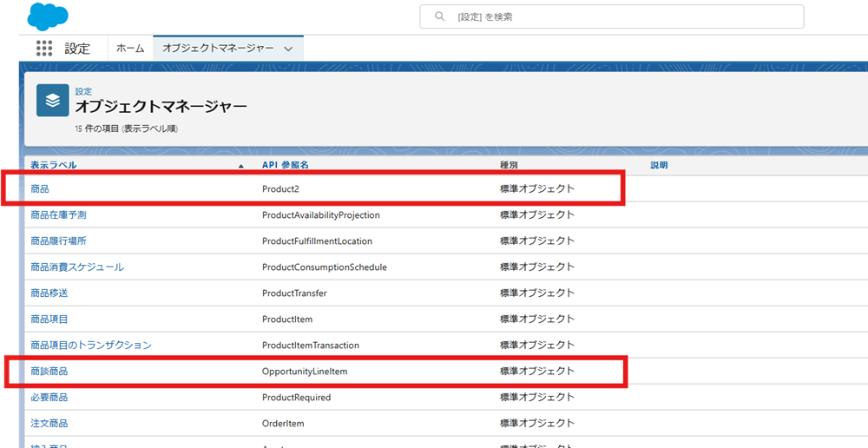The width and height of the screenshot is (868, 448).
Task: Click the OpportunityLineItem API name
Action: click(305, 371)
